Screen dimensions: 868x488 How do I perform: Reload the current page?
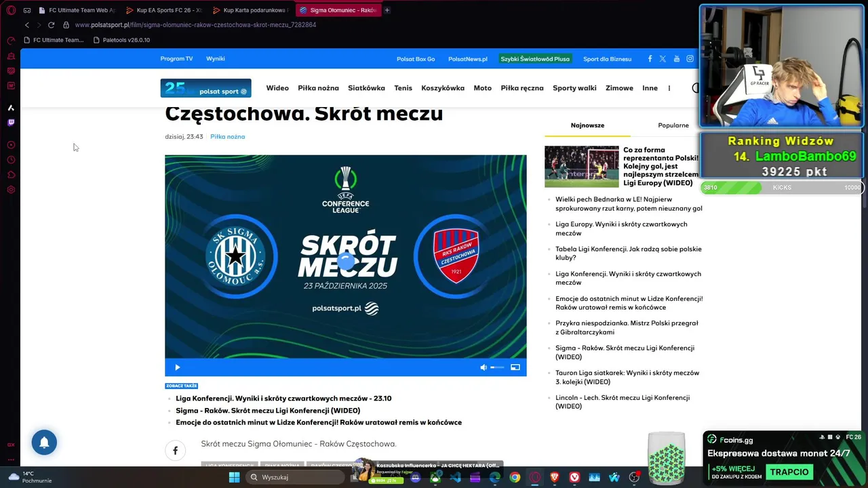coord(51,25)
